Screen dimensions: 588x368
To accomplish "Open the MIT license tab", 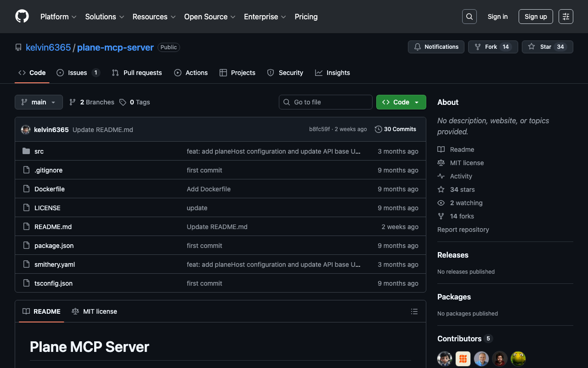I will point(95,311).
